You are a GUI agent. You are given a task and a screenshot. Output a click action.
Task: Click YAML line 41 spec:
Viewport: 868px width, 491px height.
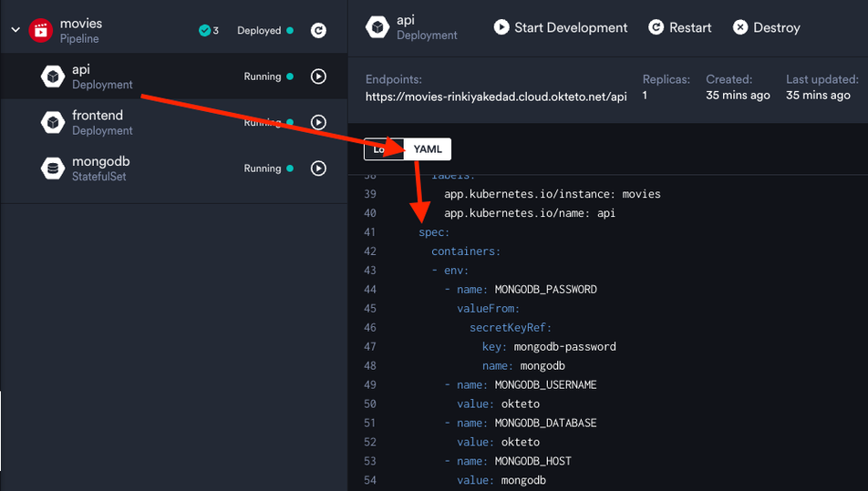[434, 232]
